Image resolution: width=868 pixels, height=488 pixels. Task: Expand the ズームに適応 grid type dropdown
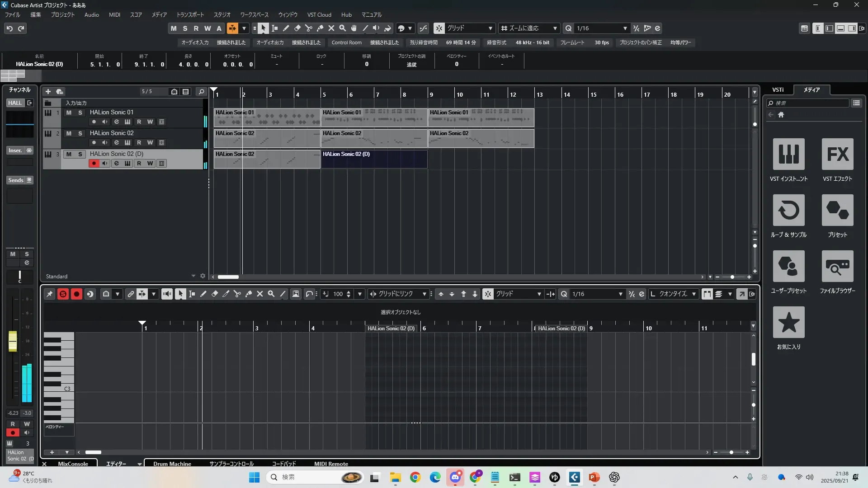click(x=555, y=28)
